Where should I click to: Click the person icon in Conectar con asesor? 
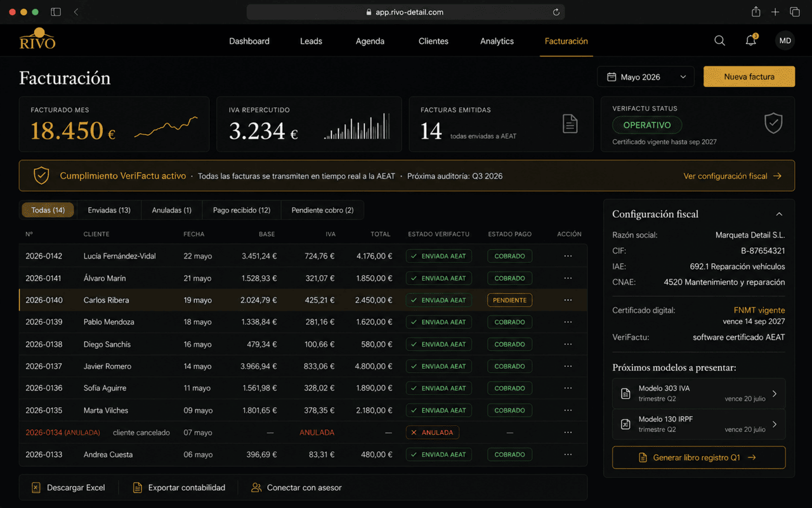click(x=256, y=488)
